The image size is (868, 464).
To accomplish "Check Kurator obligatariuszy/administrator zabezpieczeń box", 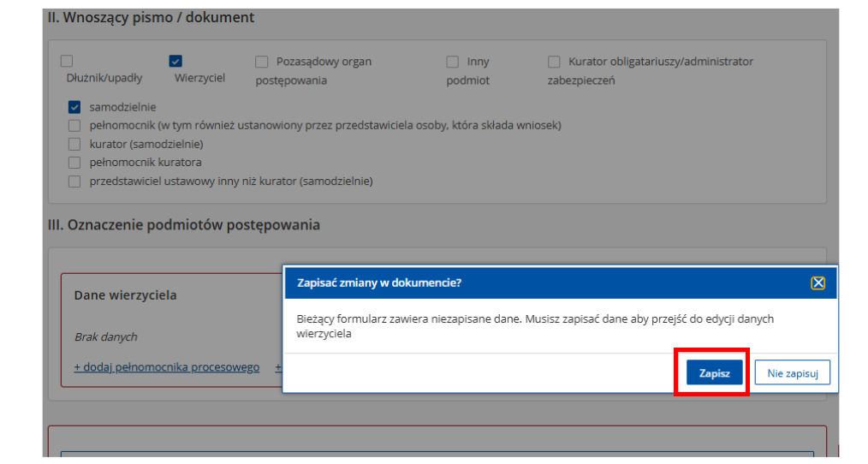I will [554, 62].
